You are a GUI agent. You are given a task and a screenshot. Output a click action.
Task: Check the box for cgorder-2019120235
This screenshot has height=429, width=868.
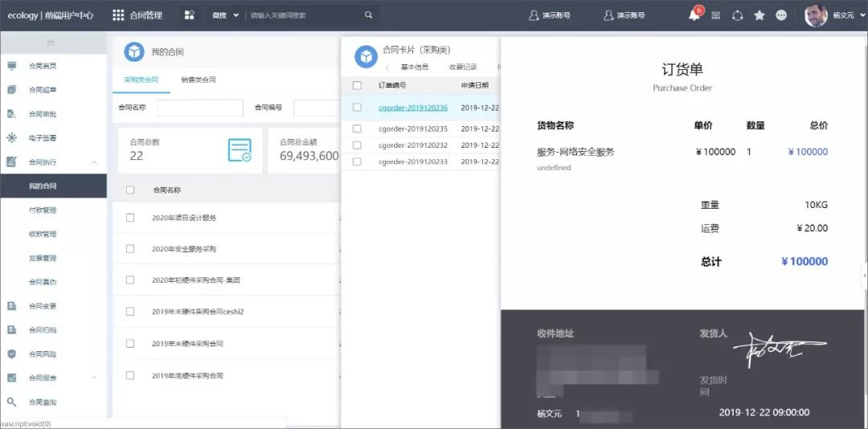coord(357,129)
